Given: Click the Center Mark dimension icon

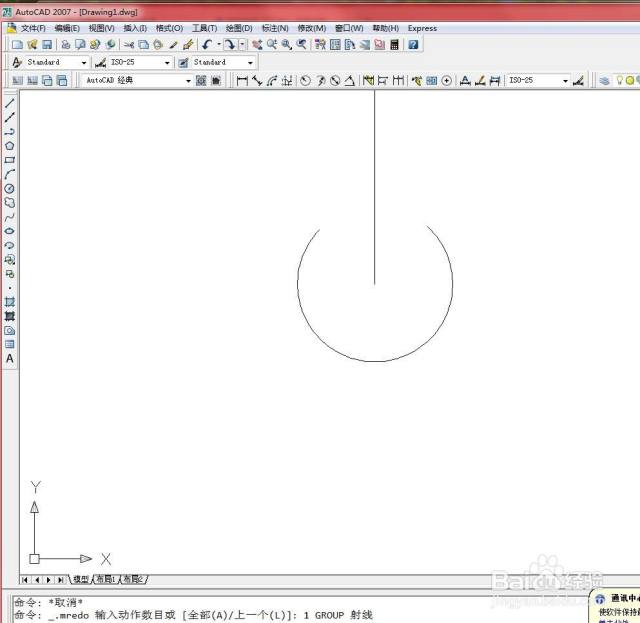Looking at the screenshot, I should (447, 80).
